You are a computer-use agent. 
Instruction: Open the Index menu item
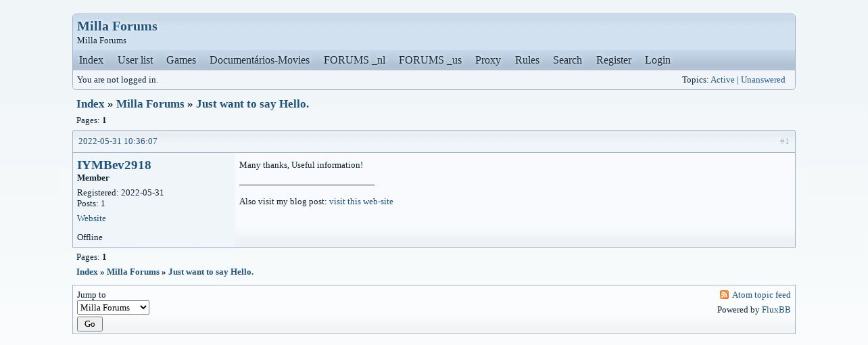pos(91,60)
